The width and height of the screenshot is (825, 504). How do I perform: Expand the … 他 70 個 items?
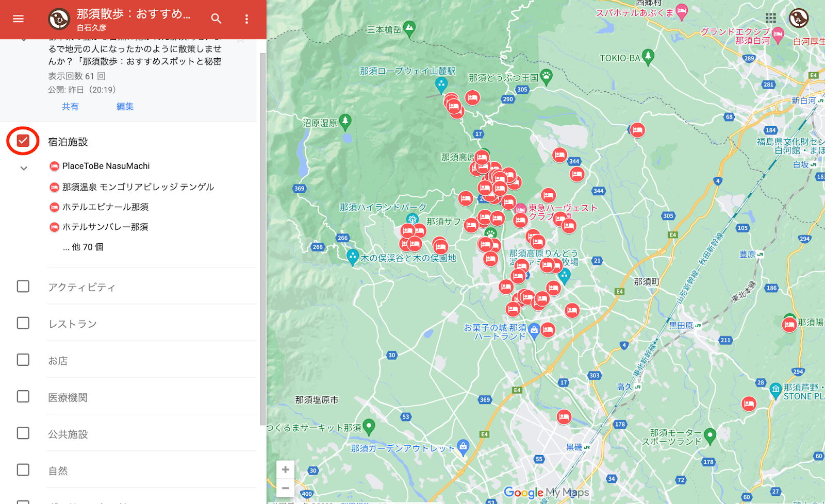point(83,247)
